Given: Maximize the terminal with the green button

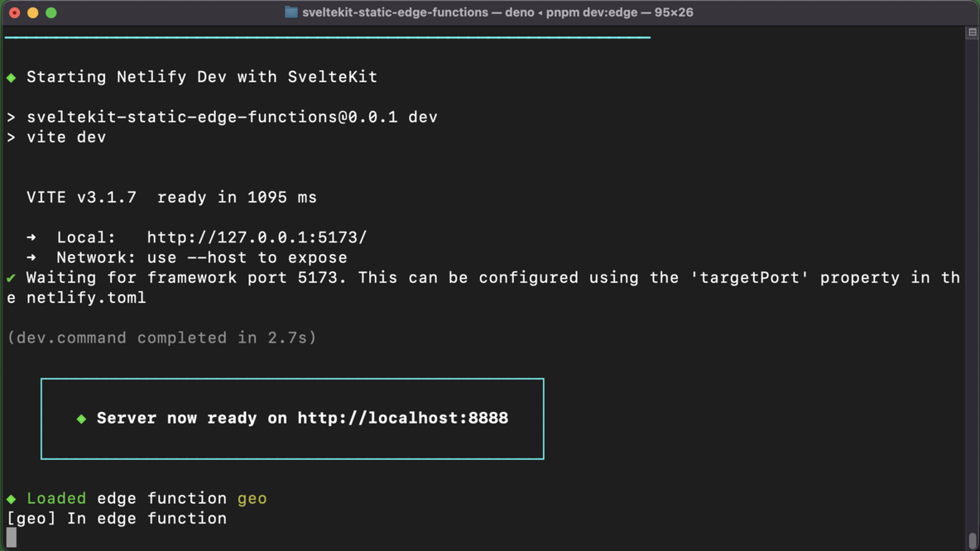Looking at the screenshot, I should click(51, 12).
